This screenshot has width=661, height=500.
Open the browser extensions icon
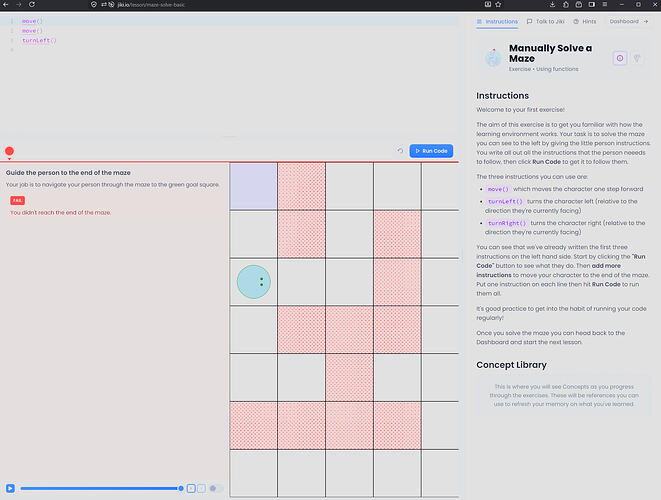pos(566,5)
